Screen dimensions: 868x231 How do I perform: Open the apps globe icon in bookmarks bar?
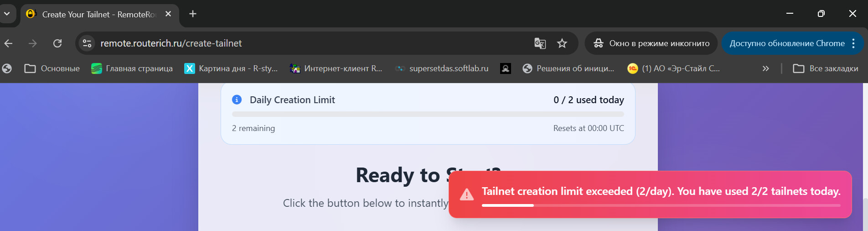click(x=7, y=68)
